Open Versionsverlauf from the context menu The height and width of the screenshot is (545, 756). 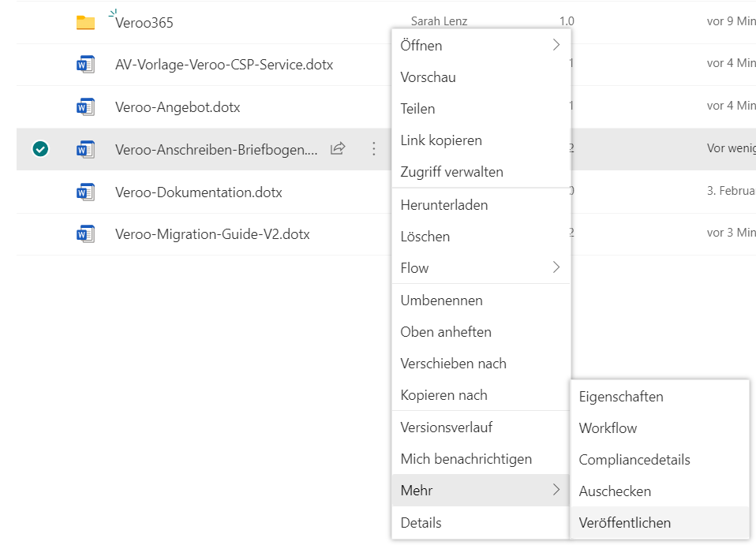coord(447,427)
